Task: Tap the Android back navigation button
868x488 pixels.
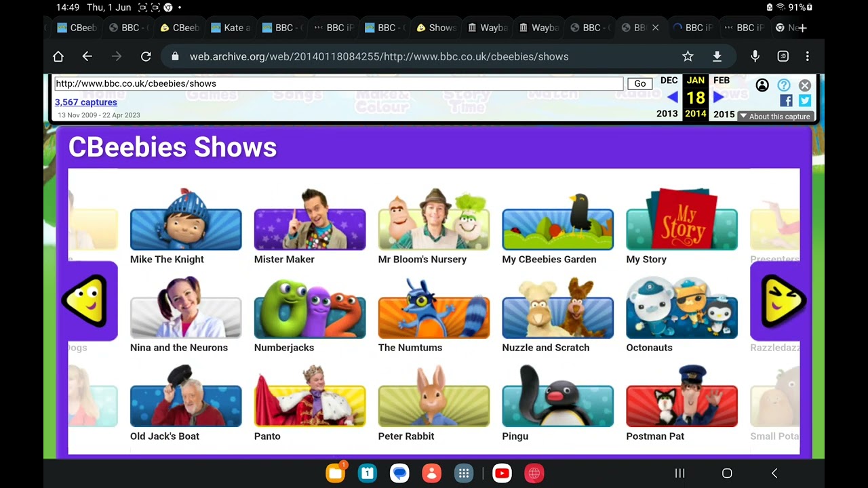Action: pyautogui.click(x=774, y=473)
